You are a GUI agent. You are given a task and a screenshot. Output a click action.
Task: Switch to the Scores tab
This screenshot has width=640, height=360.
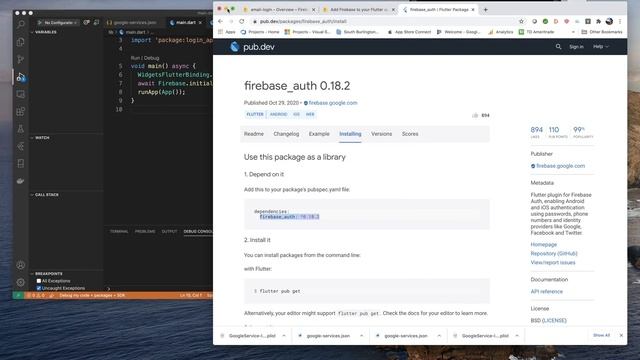click(410, 134)
